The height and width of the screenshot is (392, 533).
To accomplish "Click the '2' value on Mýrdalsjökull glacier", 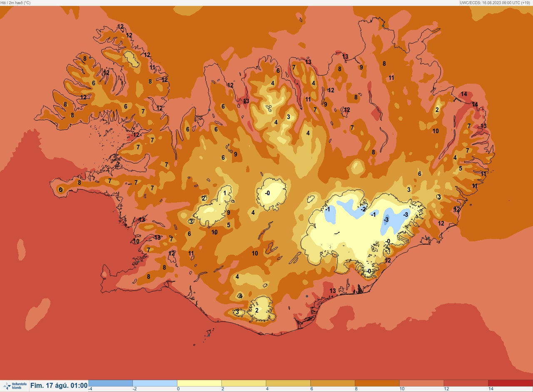I will [257, 310].
